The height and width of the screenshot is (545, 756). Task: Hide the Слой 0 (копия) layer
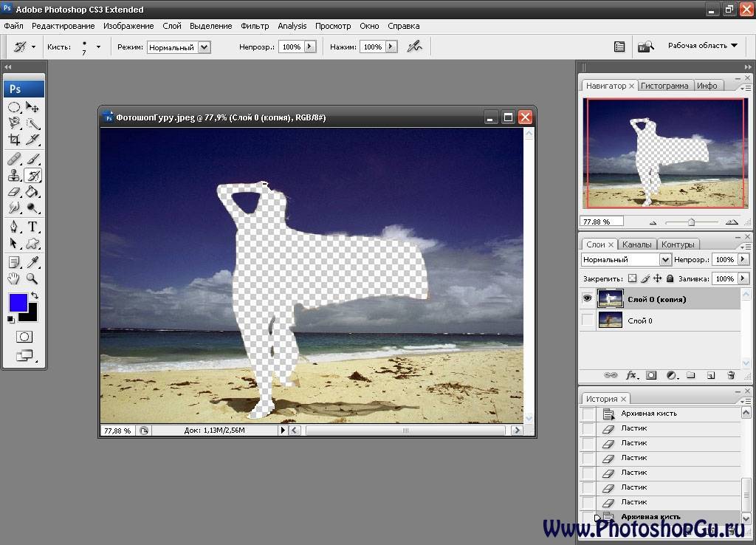[x=588, y=298]
